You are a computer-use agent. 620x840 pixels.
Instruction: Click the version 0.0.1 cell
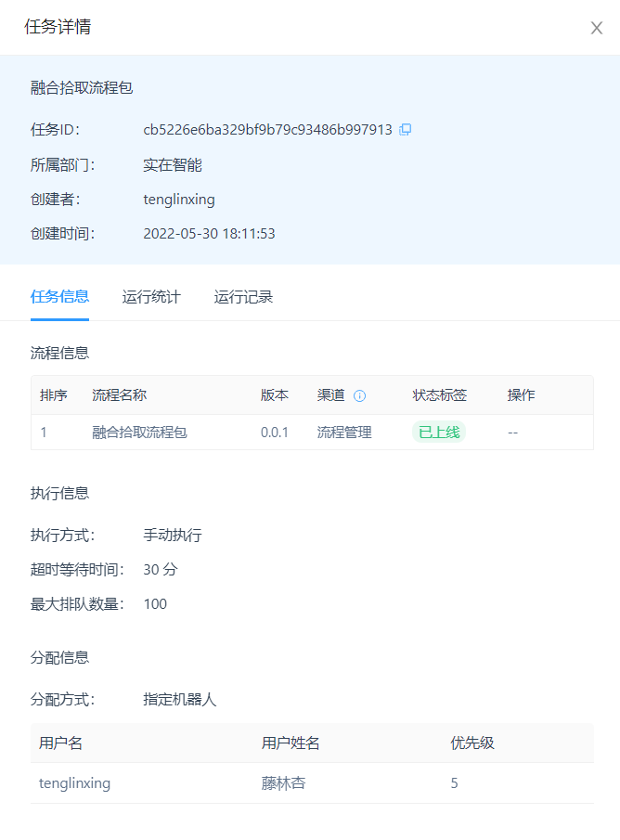[x=275, y=432]
